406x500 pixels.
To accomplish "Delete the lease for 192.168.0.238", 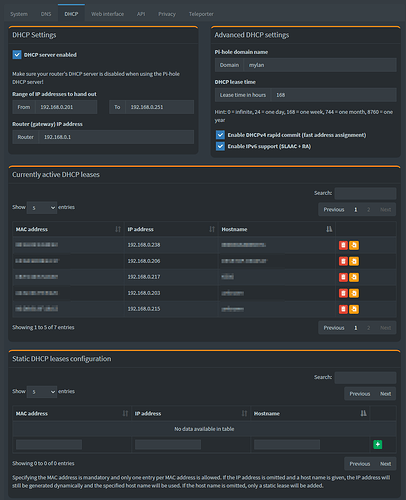I will point(343,245).
